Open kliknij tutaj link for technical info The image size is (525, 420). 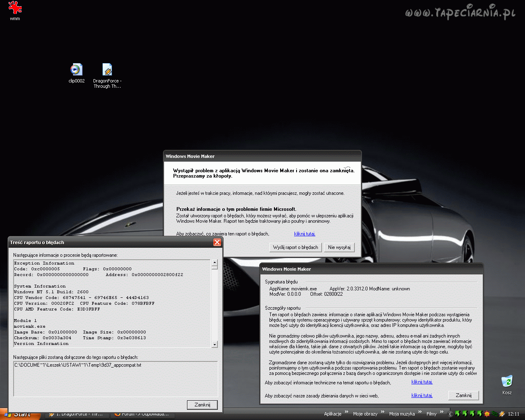[x=422, y=382]
